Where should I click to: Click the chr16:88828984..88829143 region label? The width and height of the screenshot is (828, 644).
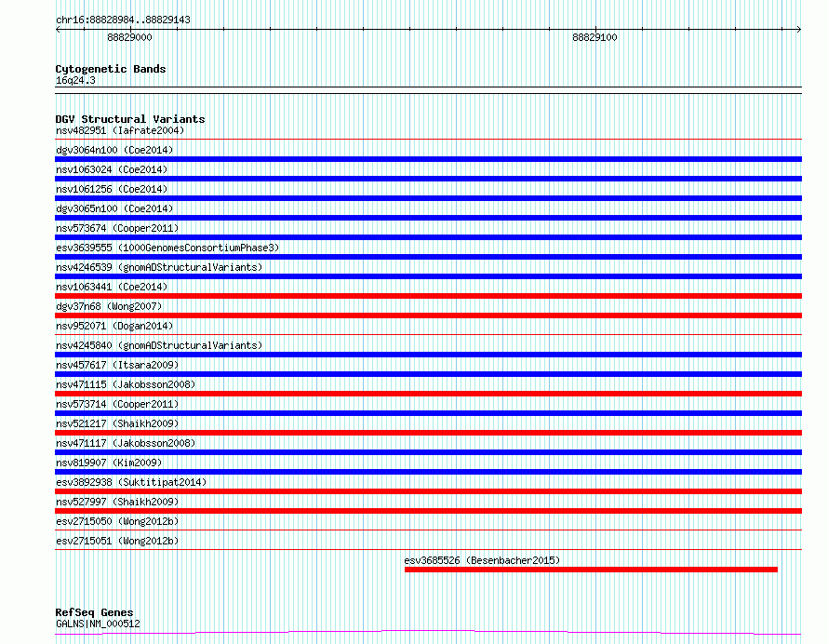(x=123, y=20)
